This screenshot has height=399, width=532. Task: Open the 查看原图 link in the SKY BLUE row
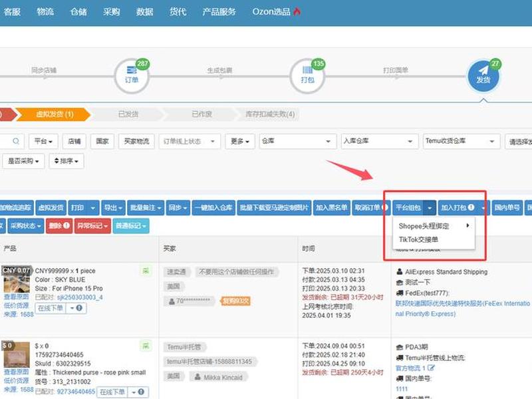pos(17,297)
